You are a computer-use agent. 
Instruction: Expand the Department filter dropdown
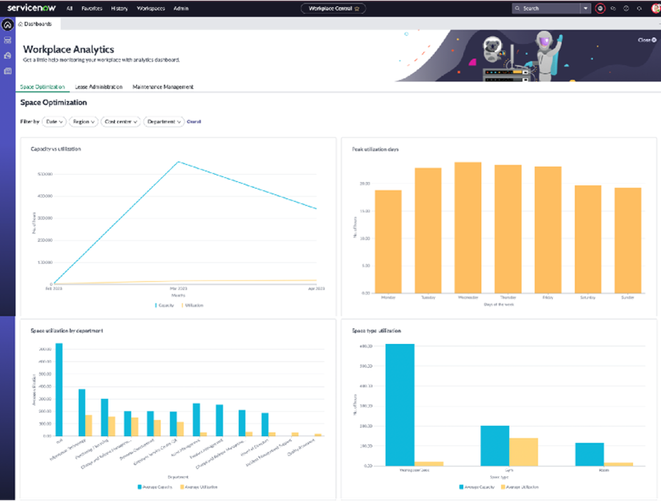pos(164,121)
